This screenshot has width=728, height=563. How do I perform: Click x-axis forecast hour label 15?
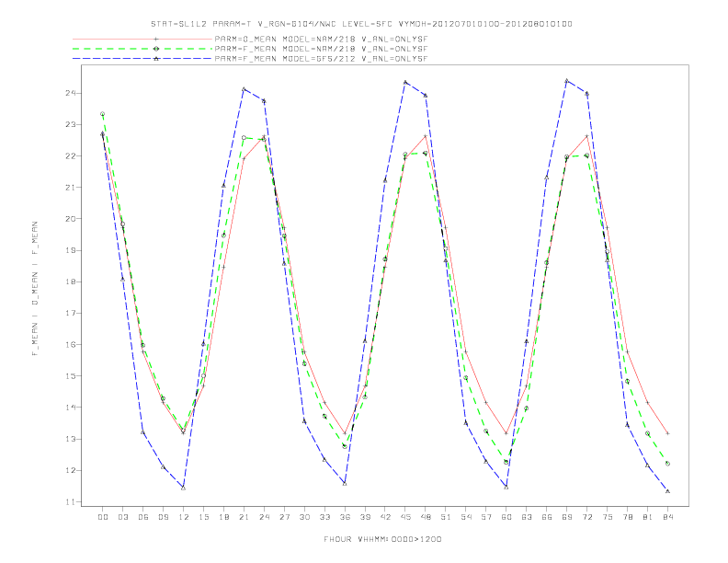tap(203, 517)
